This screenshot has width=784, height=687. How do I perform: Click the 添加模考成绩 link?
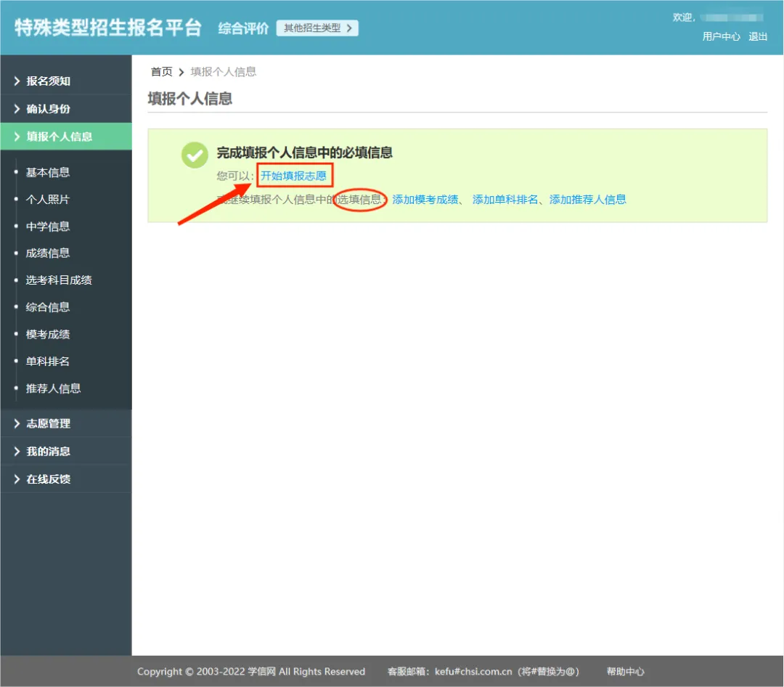click(x=425, y=199)
